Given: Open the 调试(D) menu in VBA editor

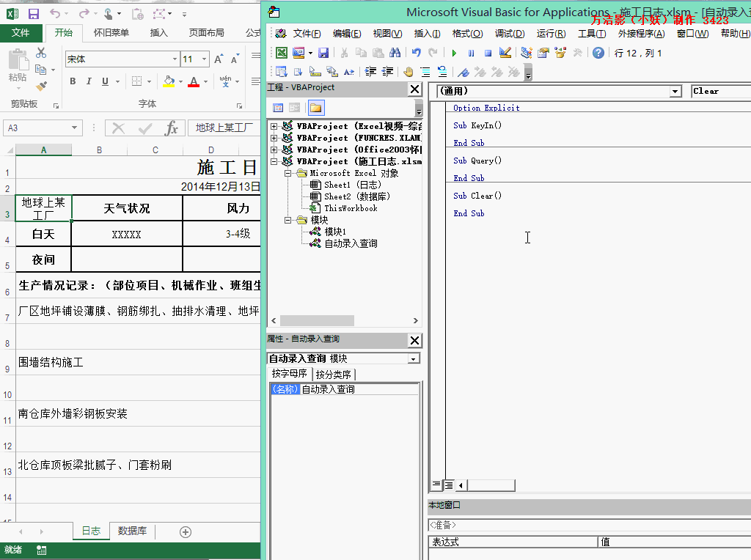Looking at the screenshot, I should [x=510, y=34].
